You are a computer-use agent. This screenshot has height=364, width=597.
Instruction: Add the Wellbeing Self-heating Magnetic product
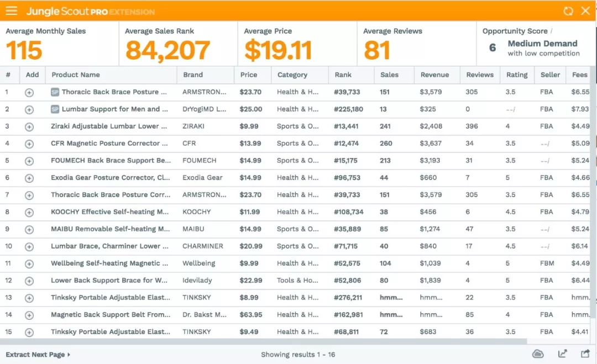coord(29,263)
